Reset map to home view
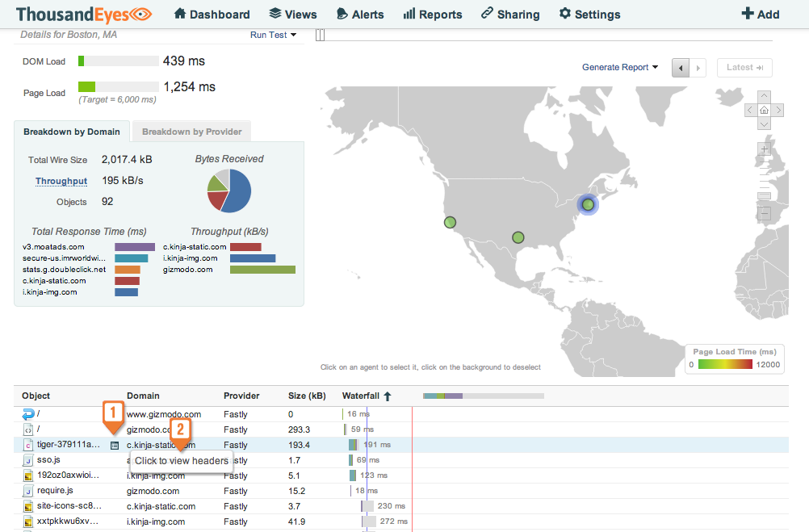The image size is (809, 532). coord(764,110)
